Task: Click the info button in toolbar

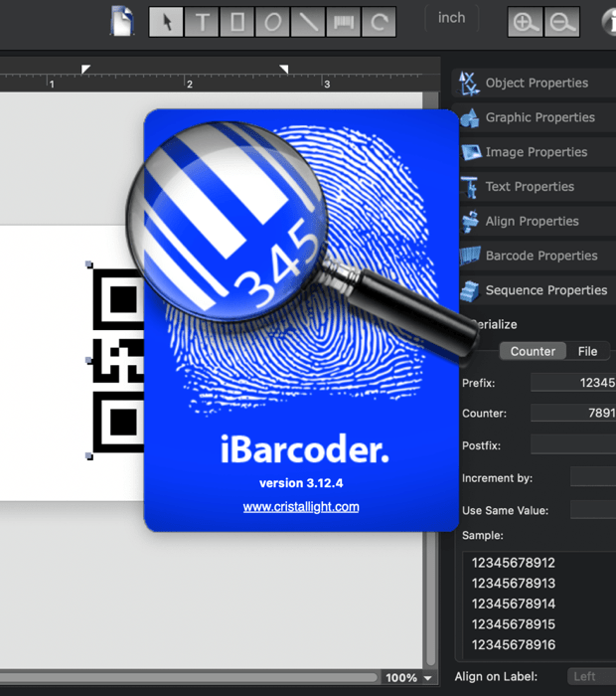Action: 609,21
